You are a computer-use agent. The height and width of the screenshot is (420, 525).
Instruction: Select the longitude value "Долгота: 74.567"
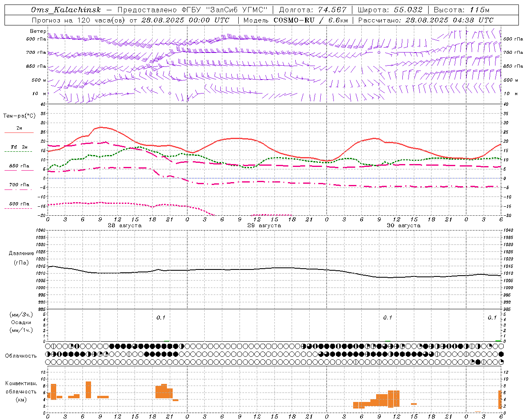pyautogui.click(x=313, y=10)
